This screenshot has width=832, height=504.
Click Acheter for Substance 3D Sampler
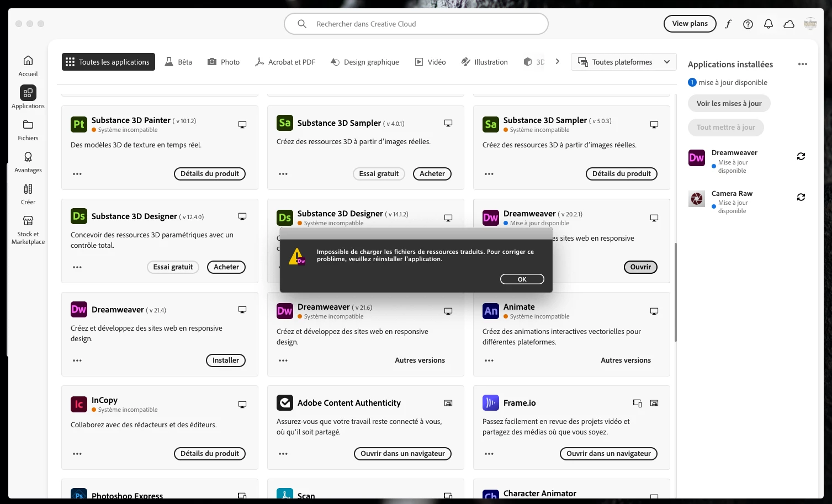(x=432, y=174)
